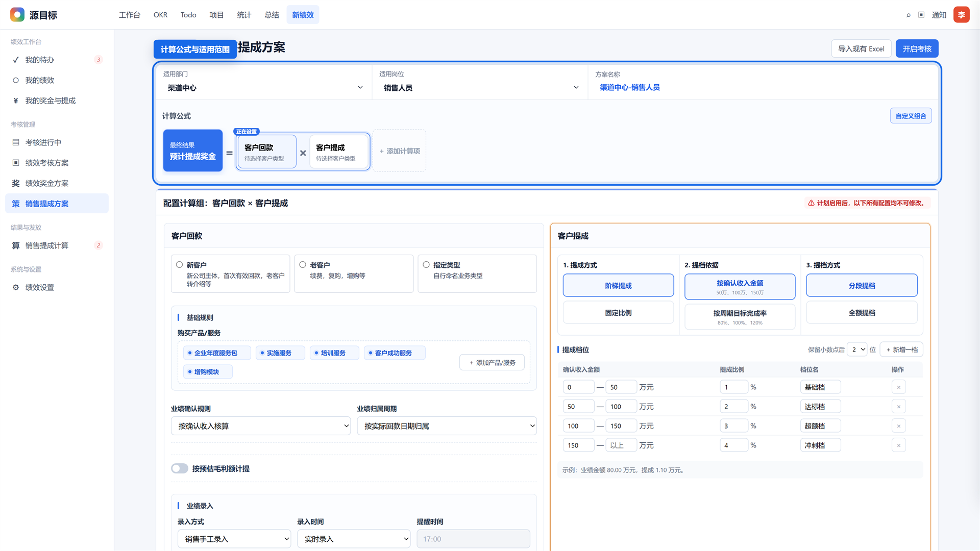Click the yen icon beside 我的奖金与提成
Screen dimensions: 980x551
[x=16, y=101]
